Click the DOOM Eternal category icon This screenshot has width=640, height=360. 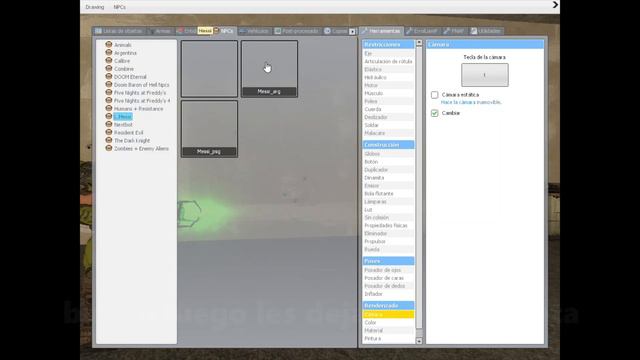109,76
